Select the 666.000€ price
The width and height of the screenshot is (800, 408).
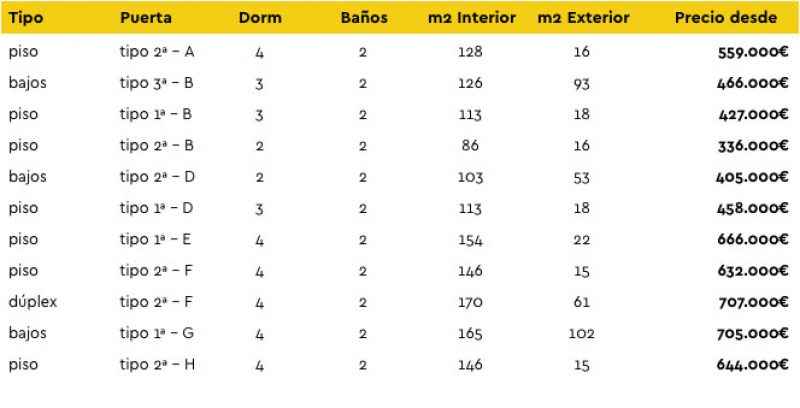pos(753,239)
